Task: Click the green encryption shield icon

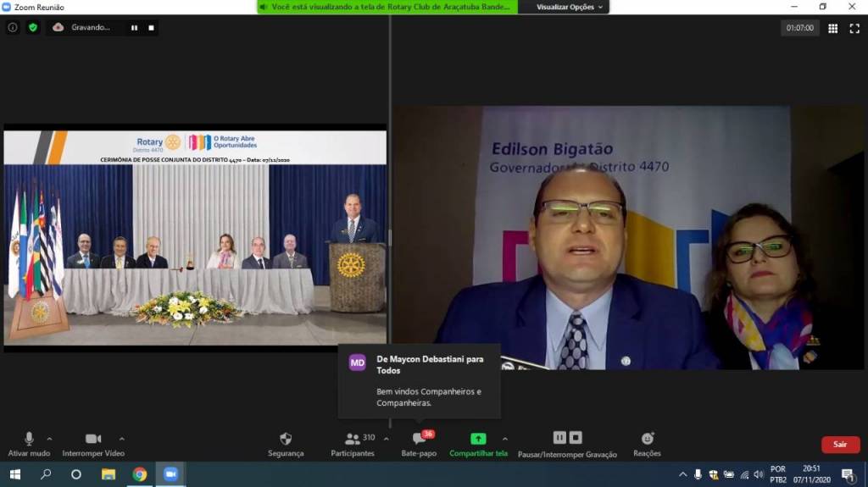Action: click(x=33, y=27)
